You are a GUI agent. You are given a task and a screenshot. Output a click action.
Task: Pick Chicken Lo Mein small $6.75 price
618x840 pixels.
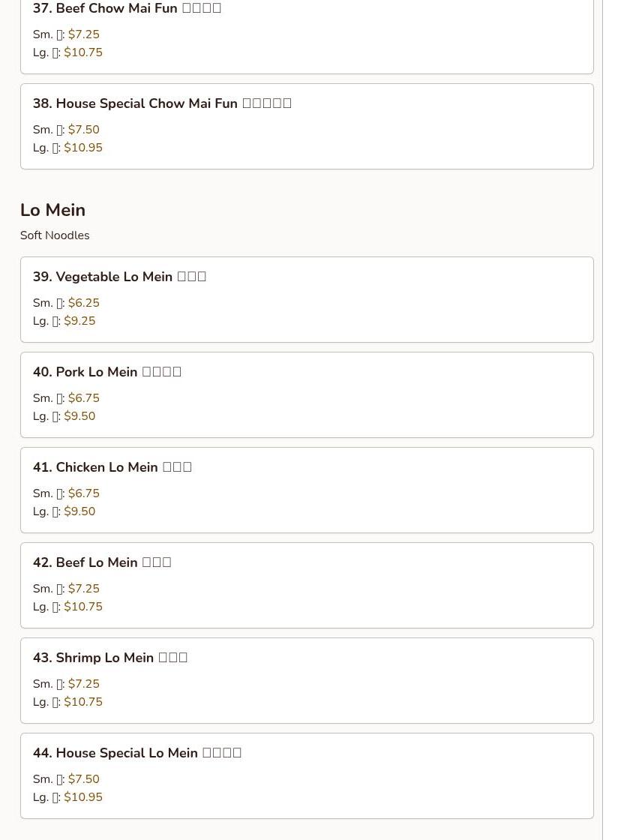click(83, 493)
